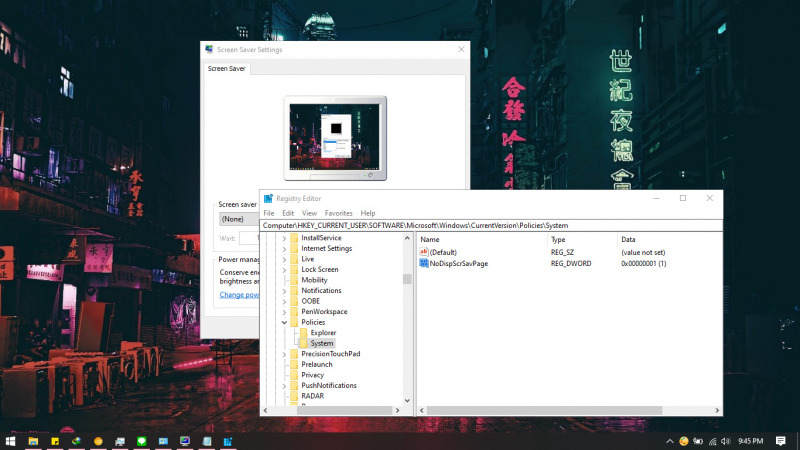800x450 pixels.
Task: Select the Prelaunch key in the tree
Action: 316,364
